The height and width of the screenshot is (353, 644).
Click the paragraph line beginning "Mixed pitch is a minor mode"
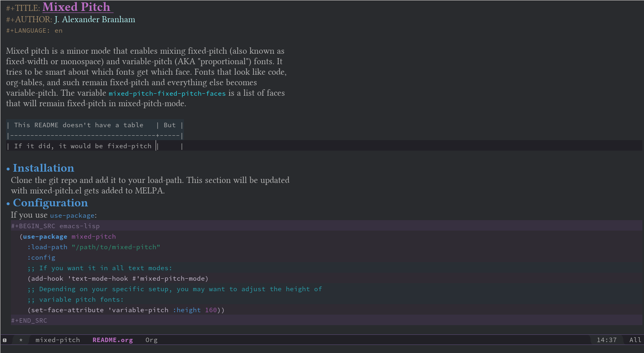(145, 51)
